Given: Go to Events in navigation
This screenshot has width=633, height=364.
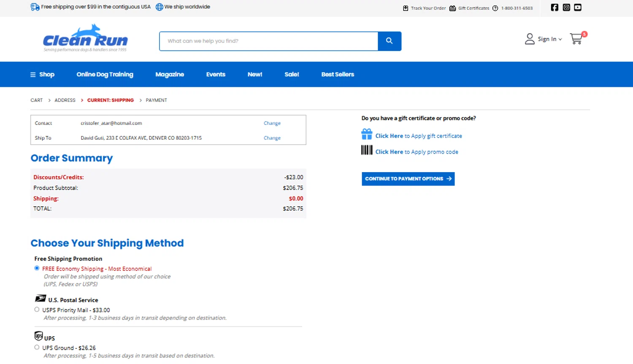Looking at the screenshot, I should pyautogui.click(x=216, y=74).
